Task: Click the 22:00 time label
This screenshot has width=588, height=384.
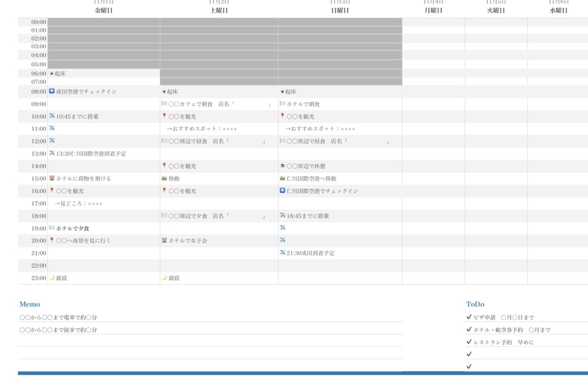Action: [x=39, y=265]
